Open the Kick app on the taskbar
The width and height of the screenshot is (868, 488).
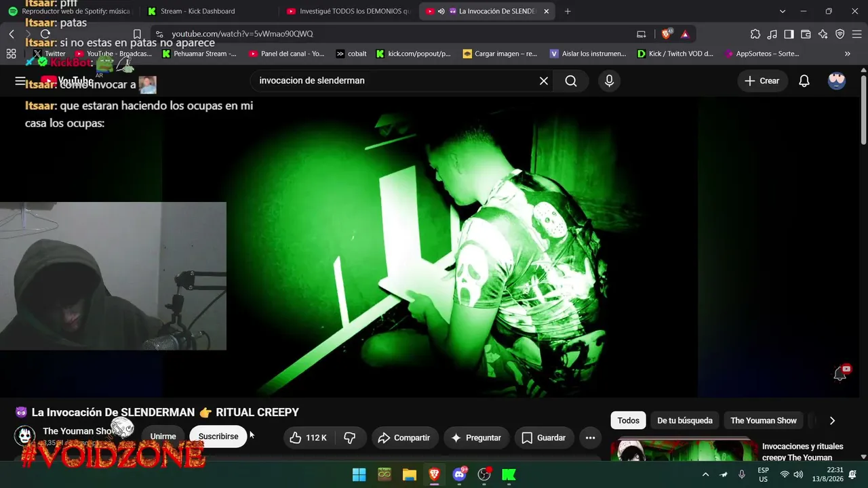point(509,474)
